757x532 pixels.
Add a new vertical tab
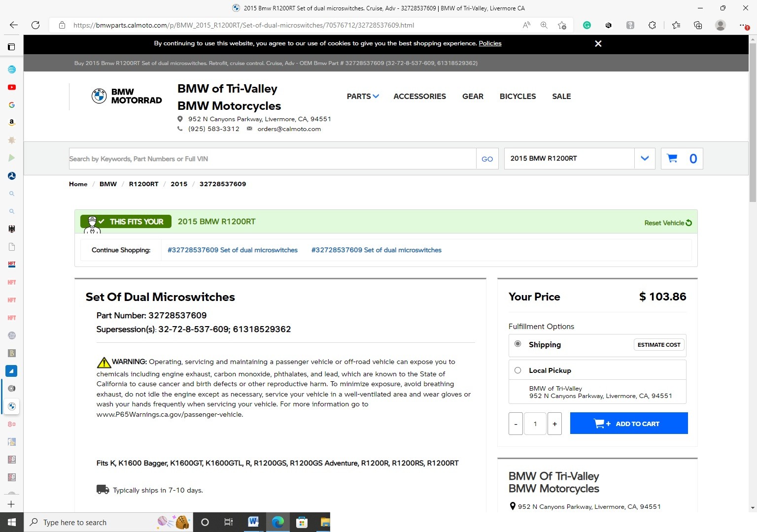click(x=11, y=504)
